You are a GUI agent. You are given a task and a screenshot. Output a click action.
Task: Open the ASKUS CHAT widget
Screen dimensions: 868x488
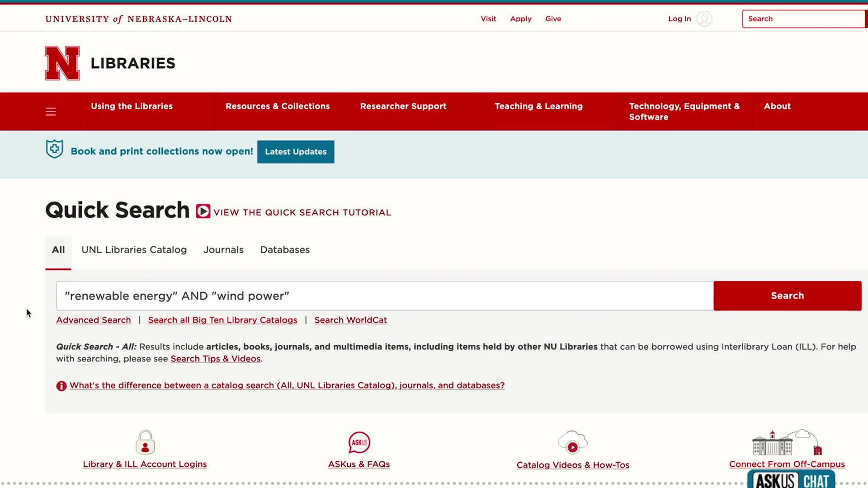point(791,480)
